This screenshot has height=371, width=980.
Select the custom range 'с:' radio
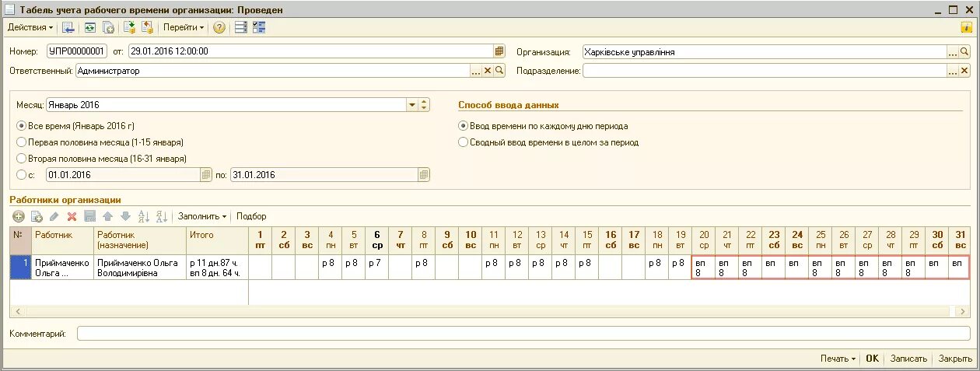tap(22, 175)
